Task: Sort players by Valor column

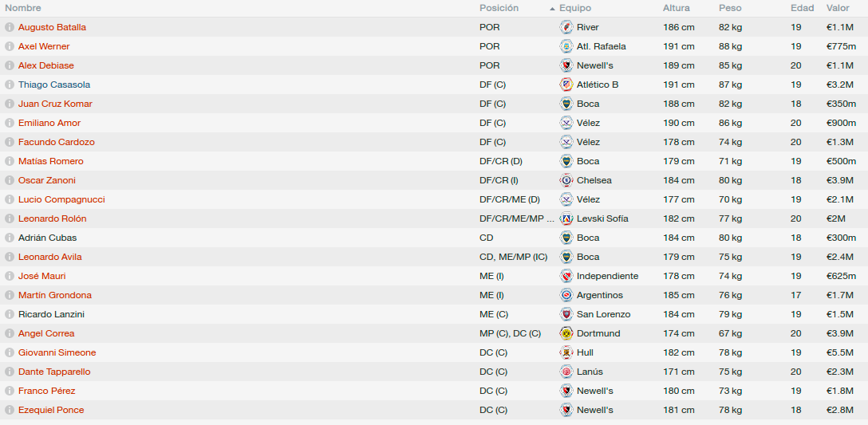Action: click(838, 8)
